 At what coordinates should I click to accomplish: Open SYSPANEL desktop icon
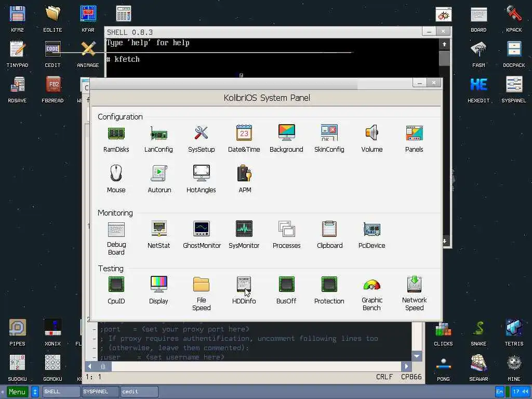pyautogui.click(x=514, y=89)
